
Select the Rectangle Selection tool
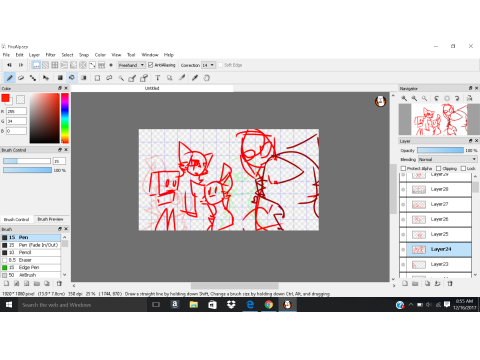pos(97,78)
